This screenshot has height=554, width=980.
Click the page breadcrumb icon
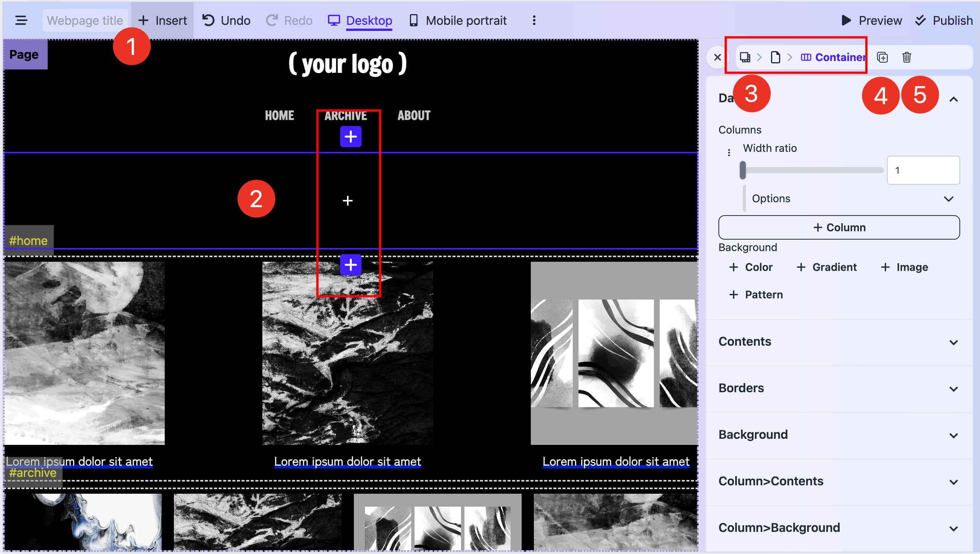pos(775,57)
